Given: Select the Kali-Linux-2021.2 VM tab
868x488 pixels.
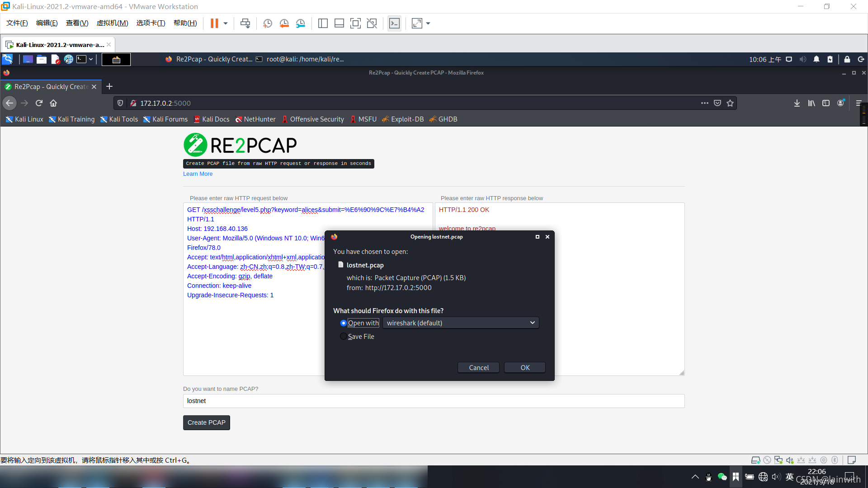Looking at the screenshot, I should [x=59, y=45].
